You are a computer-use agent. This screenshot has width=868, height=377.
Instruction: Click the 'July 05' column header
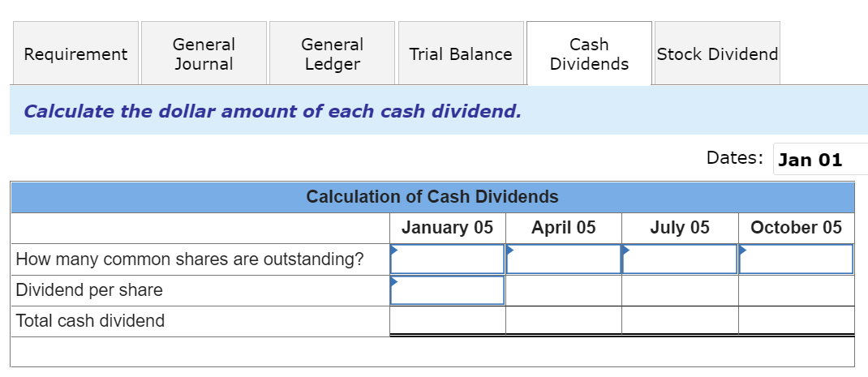tap(680, 228)
